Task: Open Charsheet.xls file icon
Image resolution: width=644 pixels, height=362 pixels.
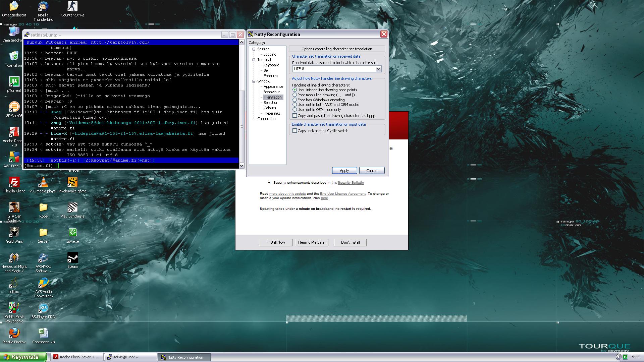Action: pos(43,334)
